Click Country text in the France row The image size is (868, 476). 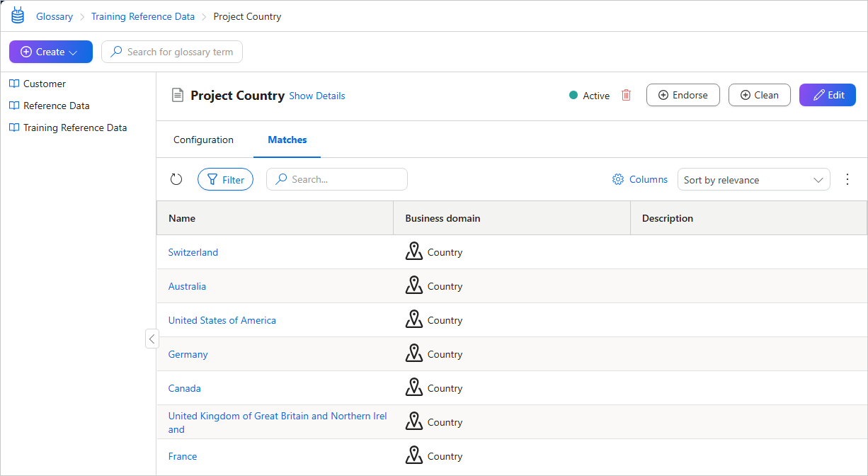tap(445, 456)
